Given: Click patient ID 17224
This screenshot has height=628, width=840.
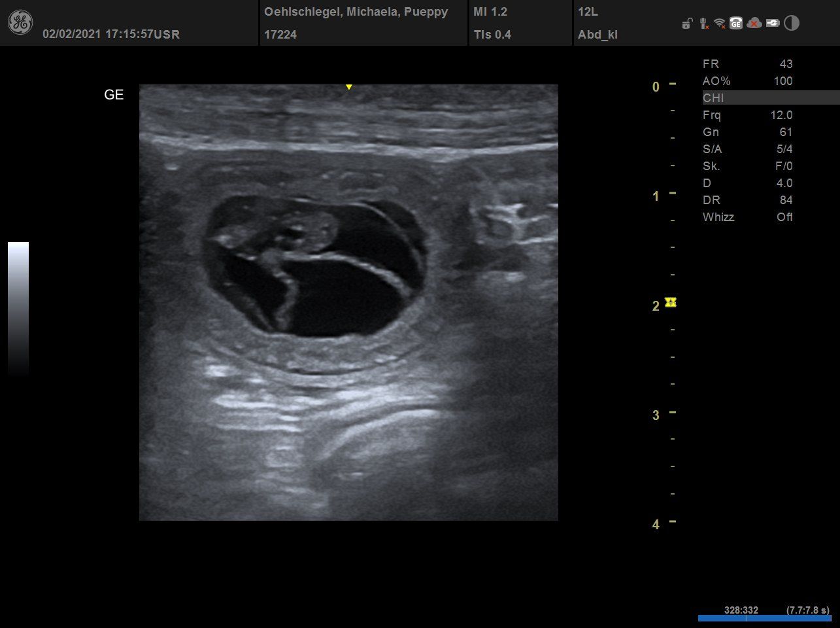Looking at the screenshot, I should [280, 35].
